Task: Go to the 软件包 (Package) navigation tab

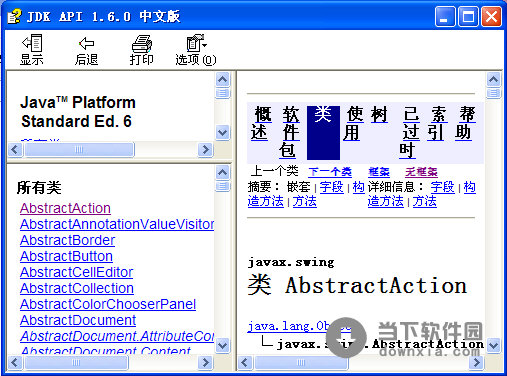Action: click(289, 132)
